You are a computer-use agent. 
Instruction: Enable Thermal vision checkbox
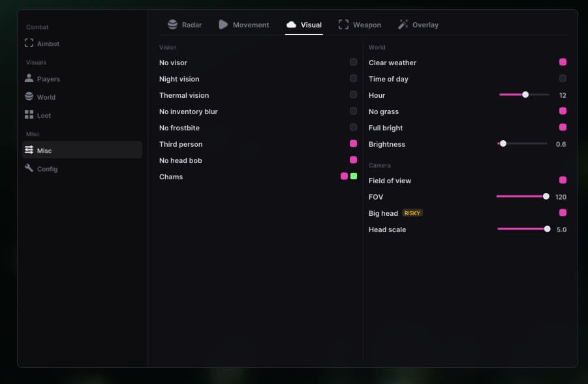353,95
